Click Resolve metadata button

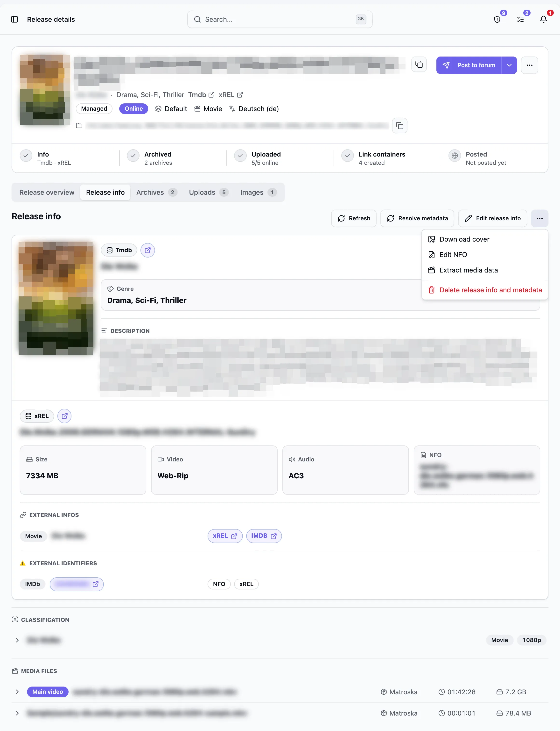[417, 219]
